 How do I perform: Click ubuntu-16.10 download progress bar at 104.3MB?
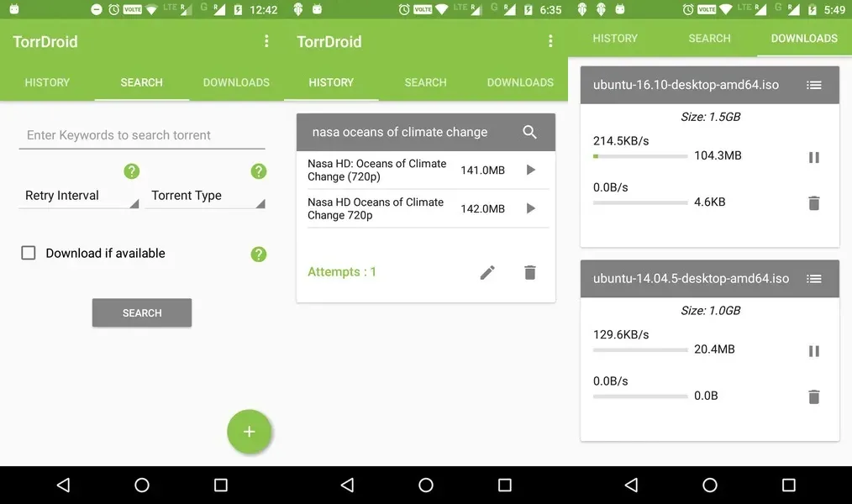coord(640,156)
